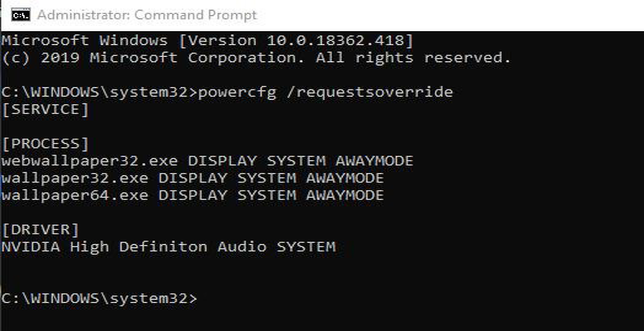Click the final C:\WINDOWS\system32> prompt
Screen dimensions: 644x331
(x=99, y=298)
